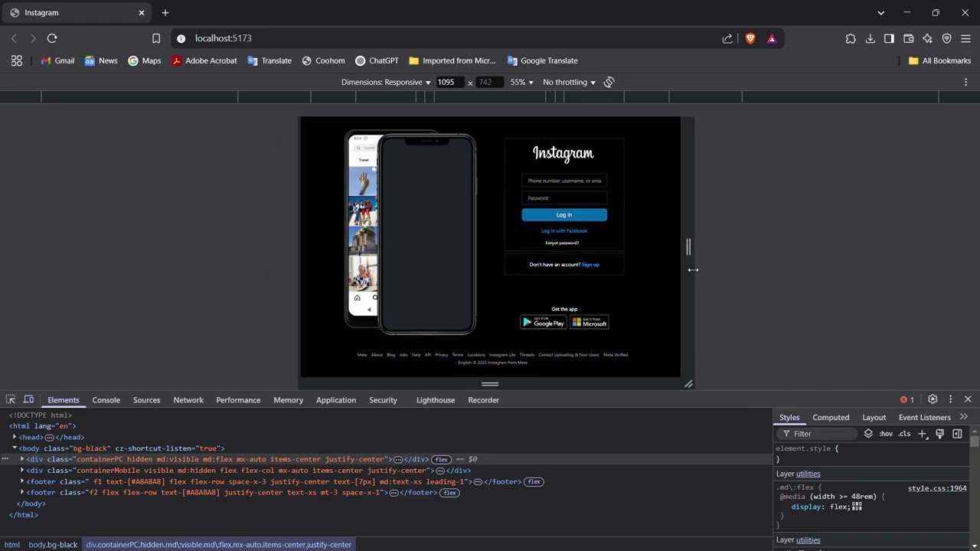Open style.css:1964 source link
The image size is (980, 551).
pyautogui.click(x=937, y=488)
